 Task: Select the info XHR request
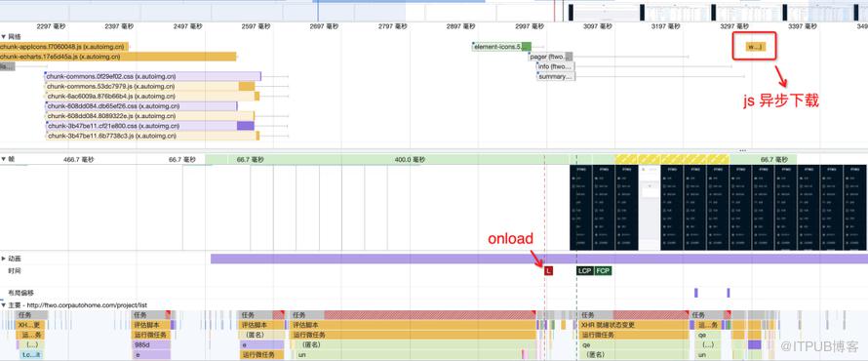[x=556, y=66]
